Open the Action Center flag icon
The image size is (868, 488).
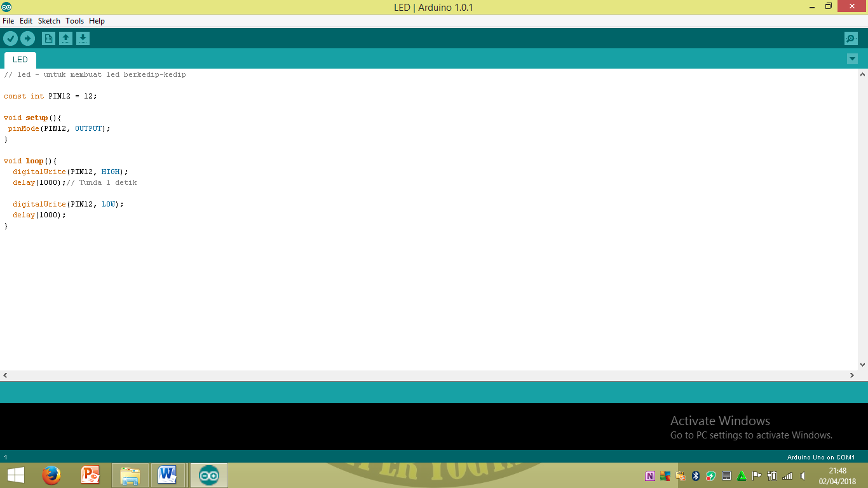757,476
